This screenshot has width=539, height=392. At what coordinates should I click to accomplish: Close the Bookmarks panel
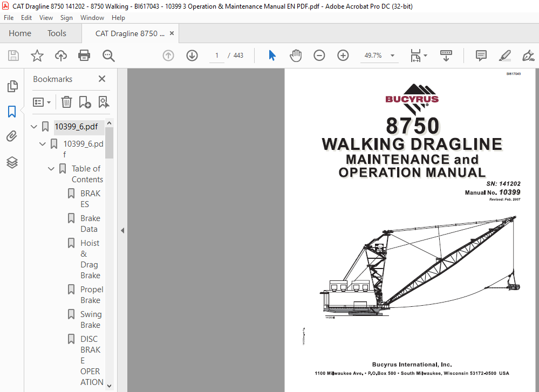pyautogui.click(x=102, y=79)
